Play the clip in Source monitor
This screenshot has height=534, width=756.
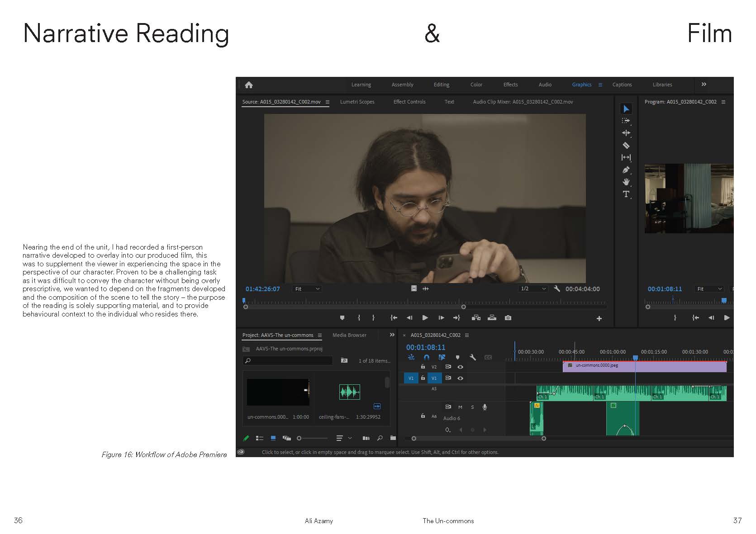point(425,318)
